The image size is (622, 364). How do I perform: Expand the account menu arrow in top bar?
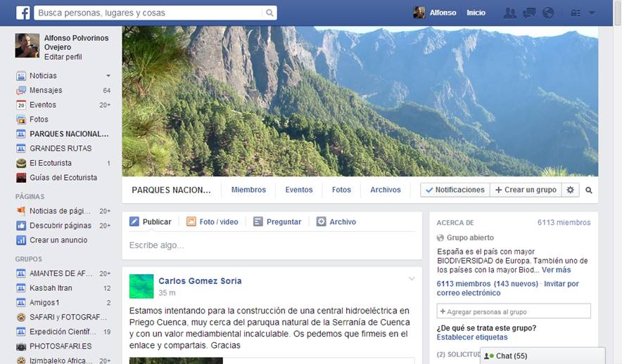592,13
